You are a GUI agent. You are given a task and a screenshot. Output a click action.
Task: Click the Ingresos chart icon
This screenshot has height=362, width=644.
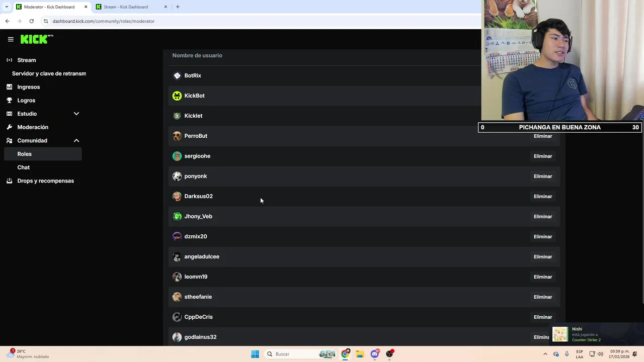tap(9, 87)
